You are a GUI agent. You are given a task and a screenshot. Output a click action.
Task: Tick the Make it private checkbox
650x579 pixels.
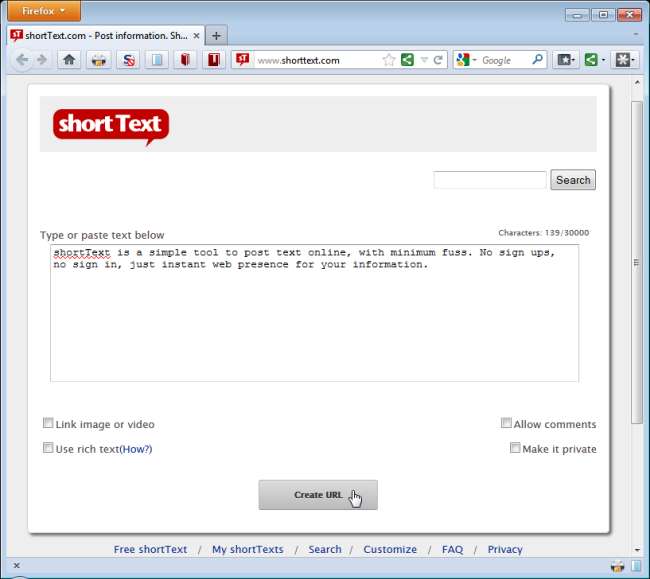click(515, 449)
